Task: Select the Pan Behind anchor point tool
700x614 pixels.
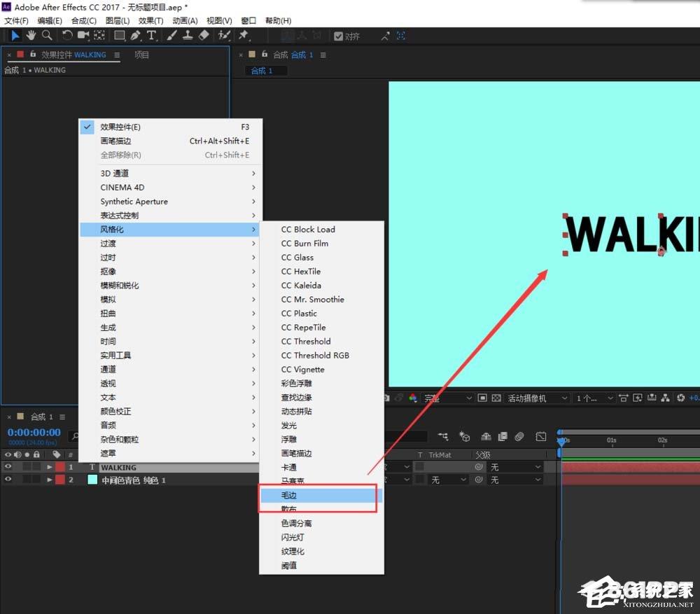Action: point(99,35)
